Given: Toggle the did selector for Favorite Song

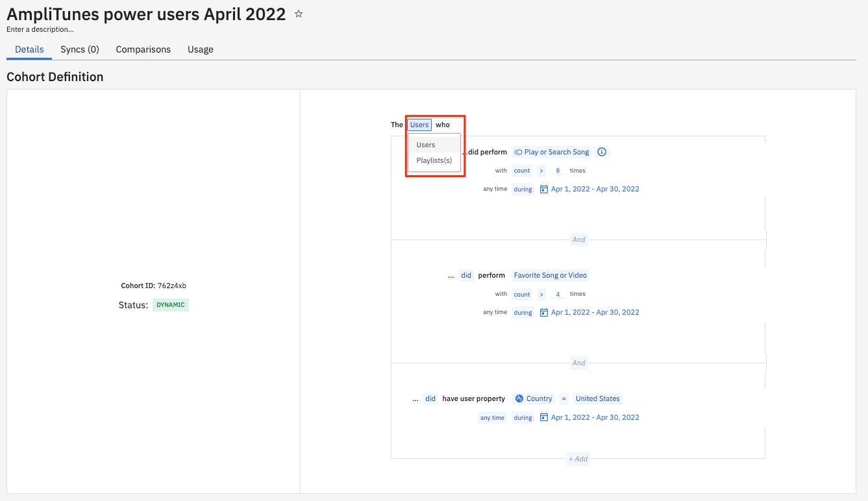Looking at the screenshot, I should pos(466,275).
